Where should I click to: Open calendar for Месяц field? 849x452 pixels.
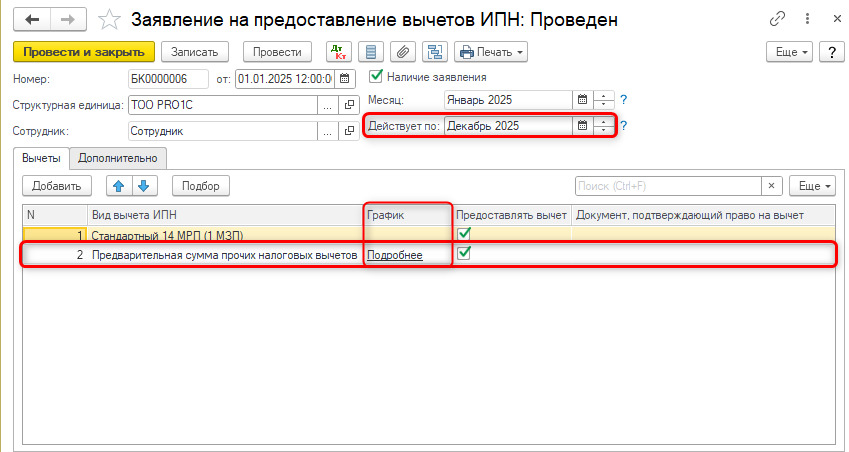[582, 100]
